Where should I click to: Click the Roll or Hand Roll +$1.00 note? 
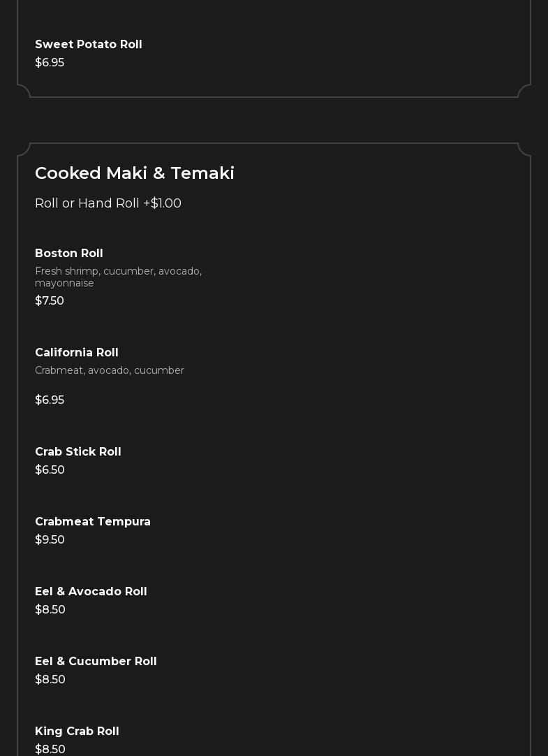(108, 203)
